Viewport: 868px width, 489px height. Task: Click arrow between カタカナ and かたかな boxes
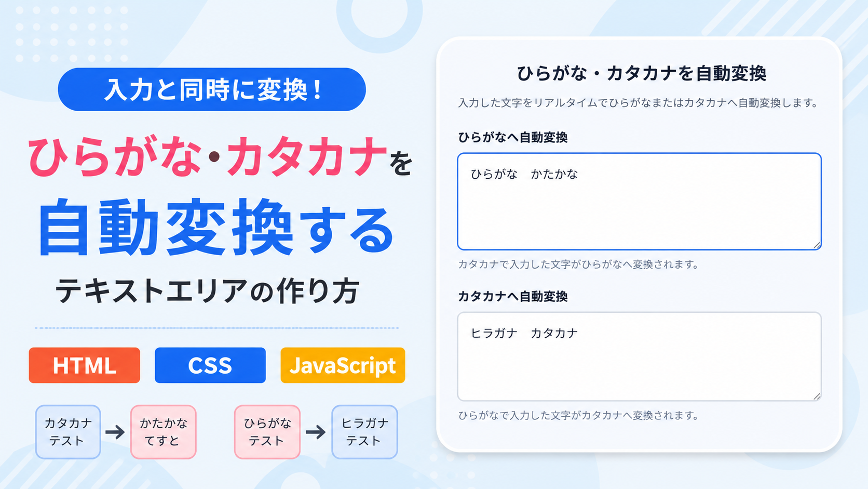[115, 432]
